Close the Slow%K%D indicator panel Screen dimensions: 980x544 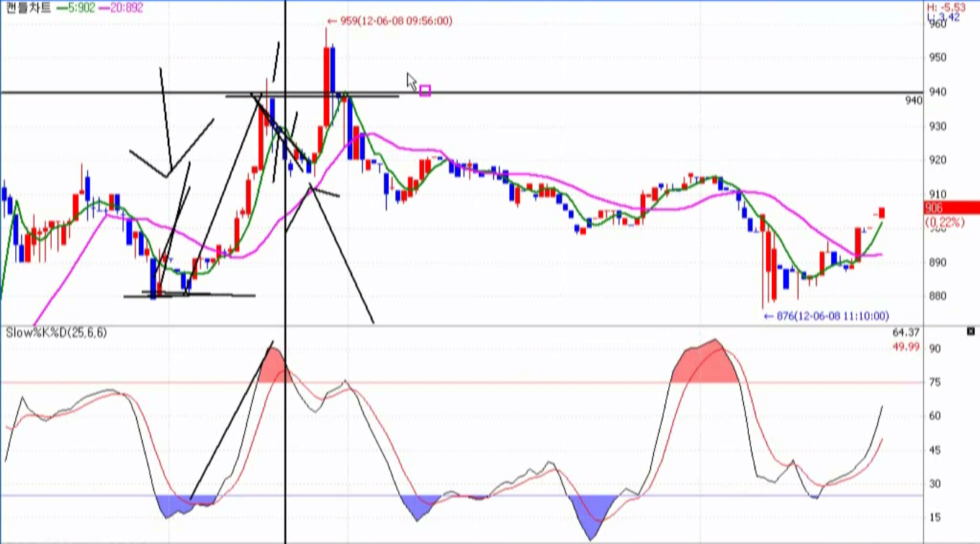tap(971, 331)
